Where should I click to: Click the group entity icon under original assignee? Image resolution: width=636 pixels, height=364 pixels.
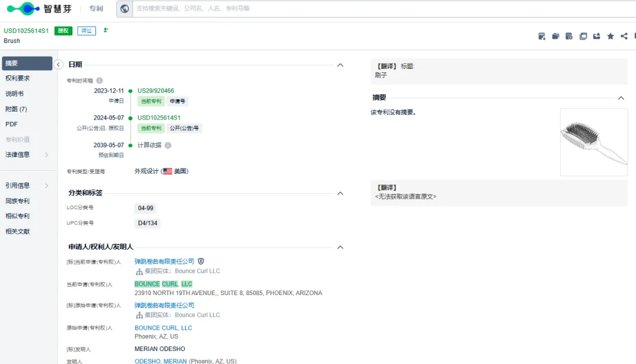point(139,315)
